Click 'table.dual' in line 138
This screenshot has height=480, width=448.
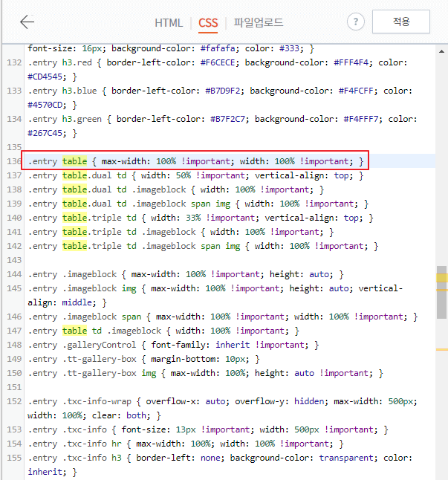[x=87, y=189]
